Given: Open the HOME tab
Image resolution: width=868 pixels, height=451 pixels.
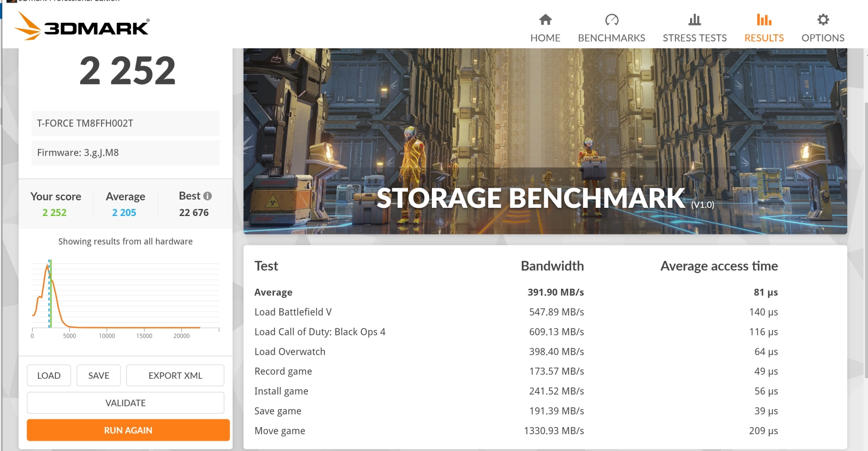Looking at the screenshot, I should point(545,38).
